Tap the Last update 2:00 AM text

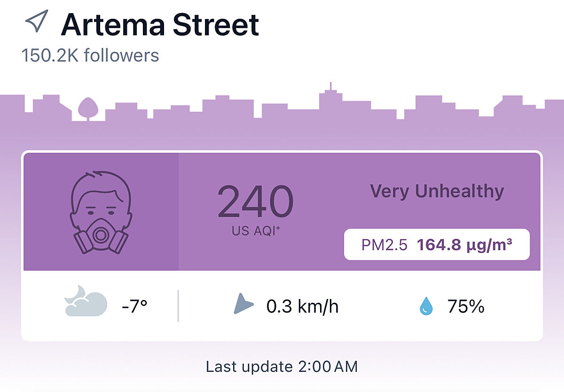click(x=282, y=366)
